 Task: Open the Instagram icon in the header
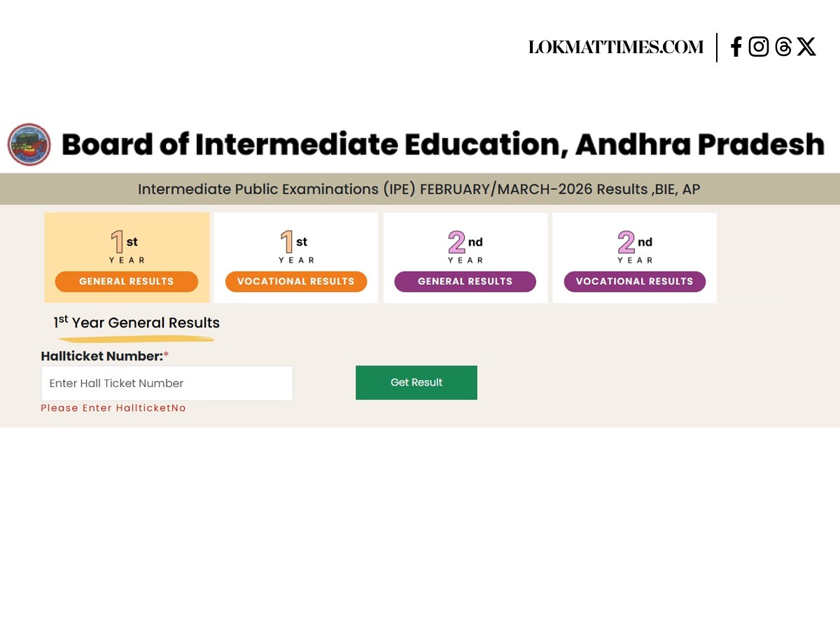click(759, 47)
